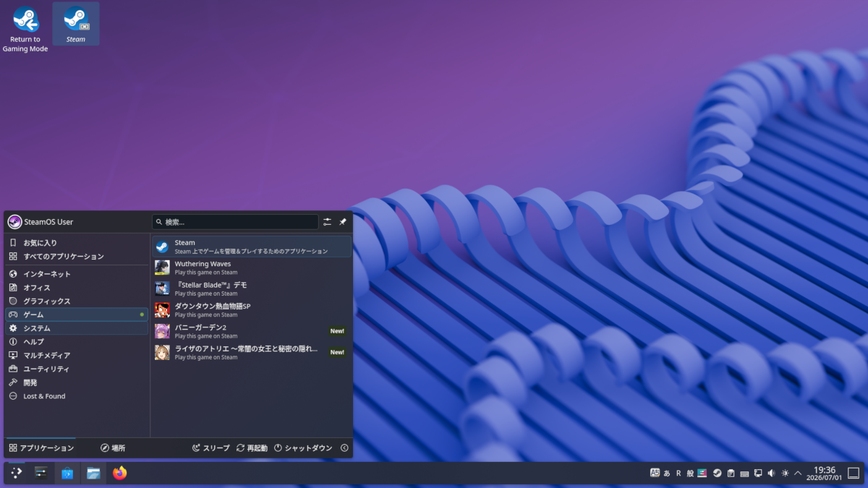Click the input method A-character tray icon
The height and width of the screenshot is (488, 868).
(x=655, y=473)
